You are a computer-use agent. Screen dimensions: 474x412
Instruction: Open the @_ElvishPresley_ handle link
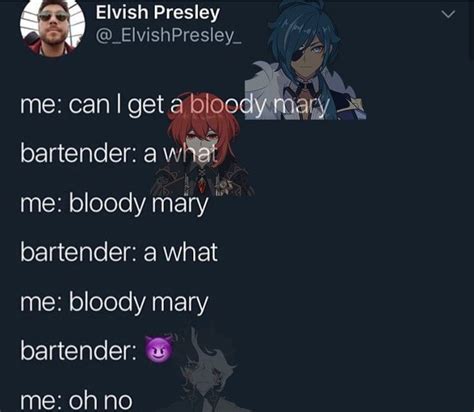pyautogui.click(x=168, y=35)
